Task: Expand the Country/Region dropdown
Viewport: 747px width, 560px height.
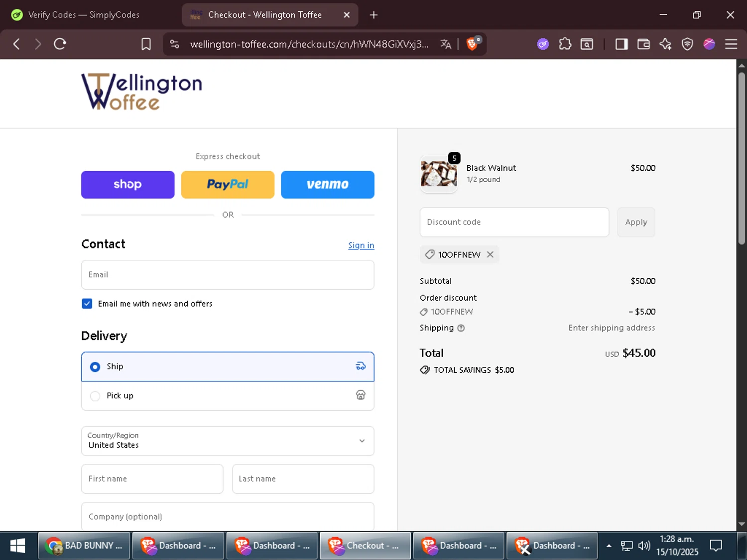Action: 228,441
